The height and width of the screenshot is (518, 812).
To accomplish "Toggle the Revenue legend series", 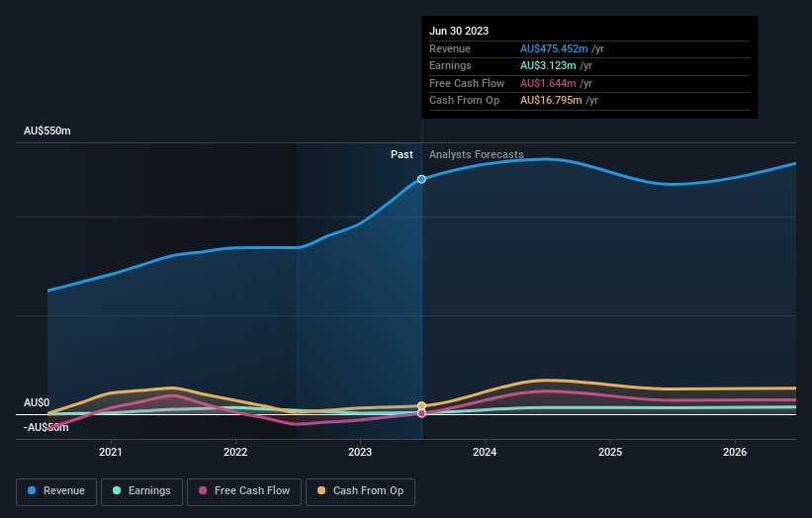I will coord(56,491).
